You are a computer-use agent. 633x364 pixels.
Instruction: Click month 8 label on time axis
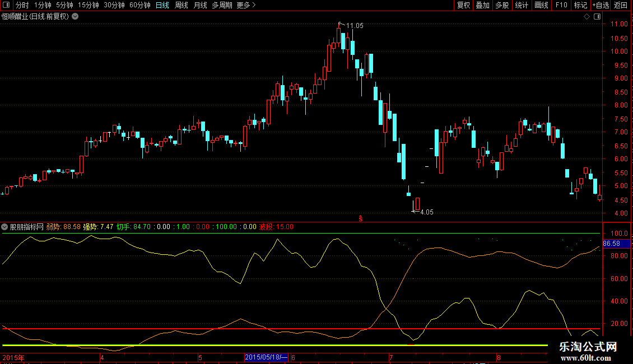tap(499, 357)
